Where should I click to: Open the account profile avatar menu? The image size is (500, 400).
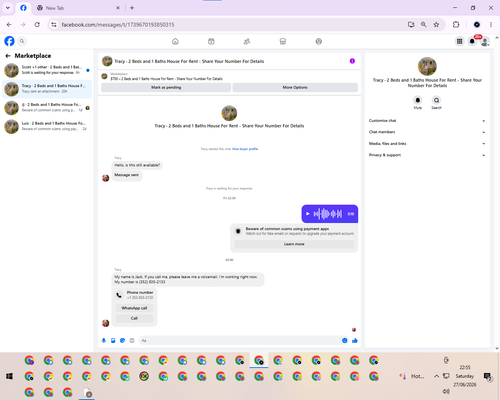(x=485, y=41)
